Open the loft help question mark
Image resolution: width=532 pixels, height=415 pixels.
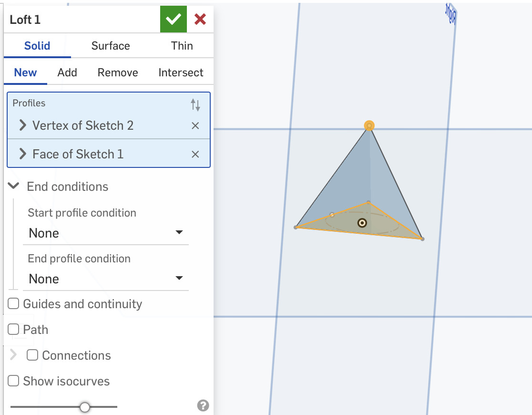point(203,405)
